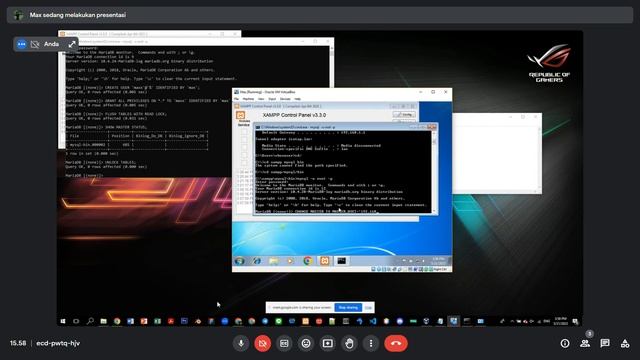The image size is (640, 360).
Task: Open Windows 7 Start orb in VM
Action: [240, 261]
